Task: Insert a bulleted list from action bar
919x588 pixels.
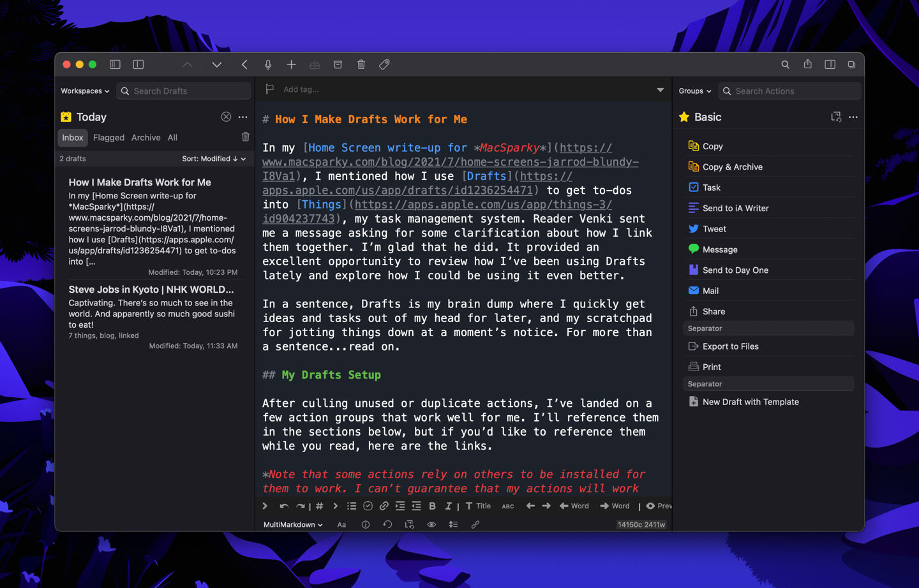Action: pyautogui.click(x=352, y=506)
